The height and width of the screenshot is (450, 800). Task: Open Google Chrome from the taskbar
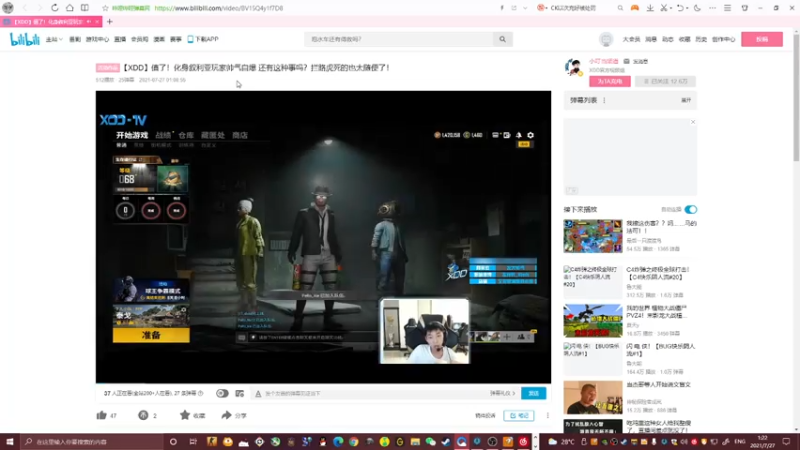tap(354, 442)
